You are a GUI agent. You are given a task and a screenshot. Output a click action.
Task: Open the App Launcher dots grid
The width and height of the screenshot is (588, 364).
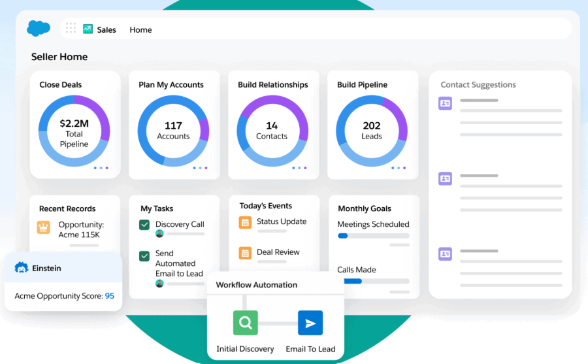click(x=71, y=28)
